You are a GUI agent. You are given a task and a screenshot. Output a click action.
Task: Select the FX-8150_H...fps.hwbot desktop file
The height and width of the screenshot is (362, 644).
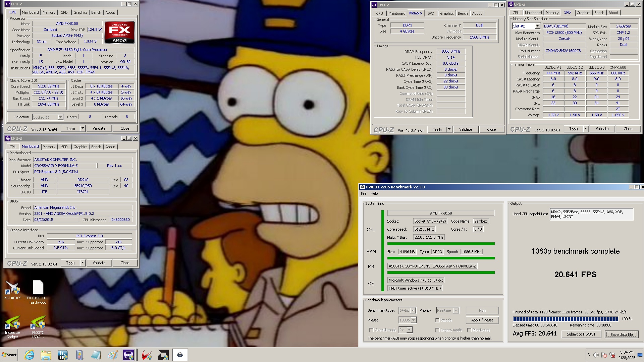[x=38, y=292]
